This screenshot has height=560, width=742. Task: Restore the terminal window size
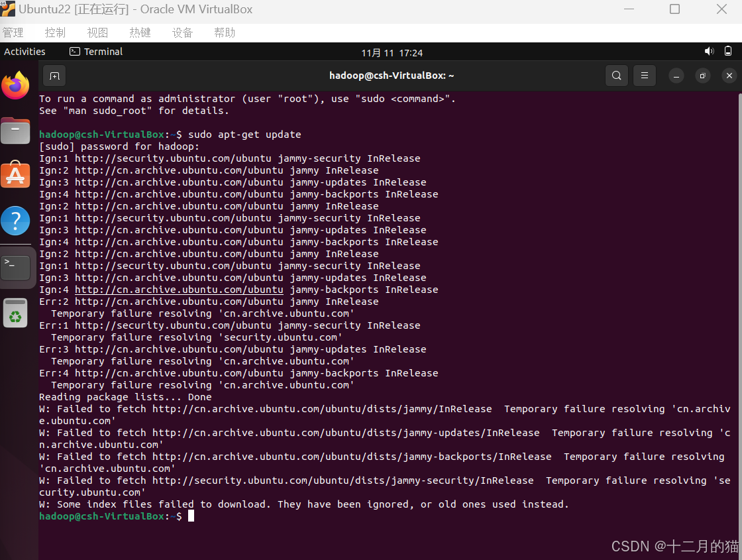coord(703,76)
